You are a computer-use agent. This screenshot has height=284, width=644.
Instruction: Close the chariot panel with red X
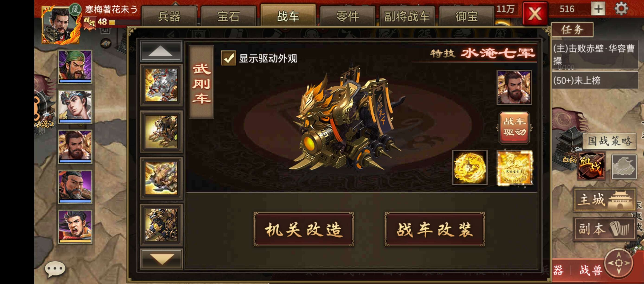pyautogui.click(x=535, y=13)
